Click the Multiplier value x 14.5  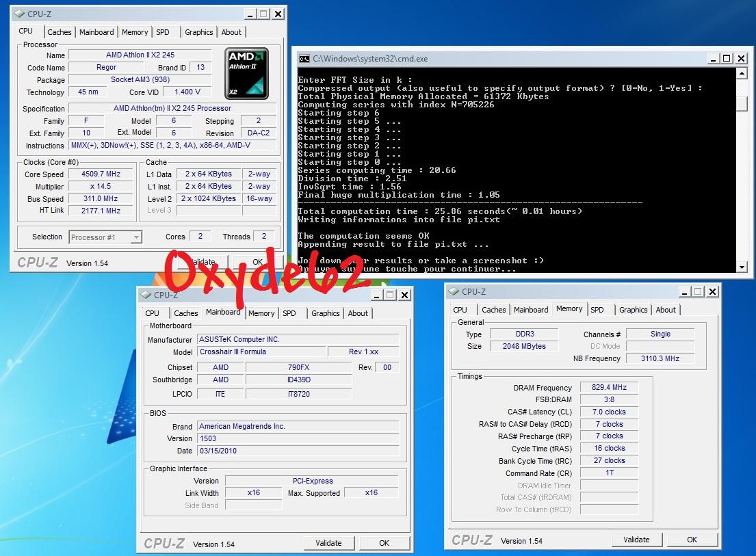[x=101, y=186]
